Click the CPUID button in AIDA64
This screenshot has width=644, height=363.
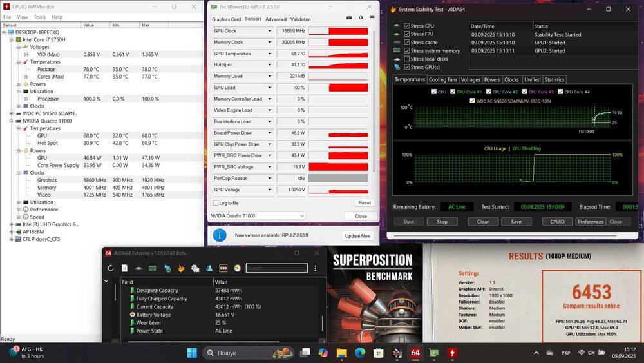coord(557,222)
